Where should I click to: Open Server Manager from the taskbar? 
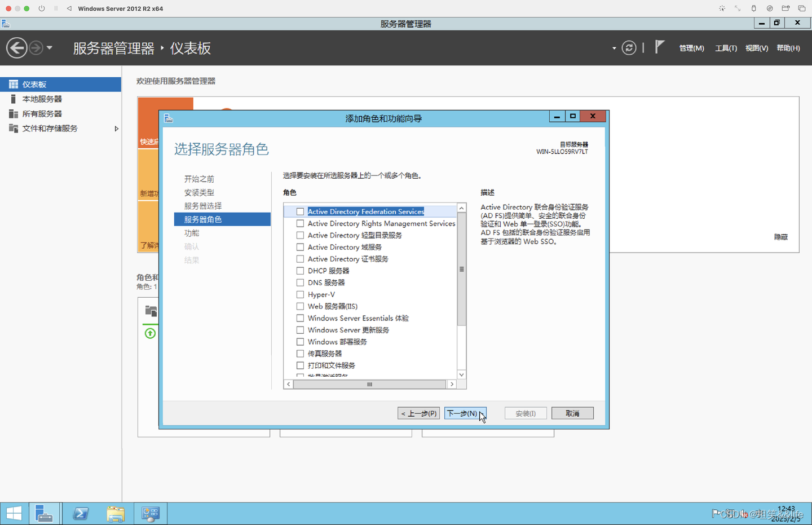[44, 514]
